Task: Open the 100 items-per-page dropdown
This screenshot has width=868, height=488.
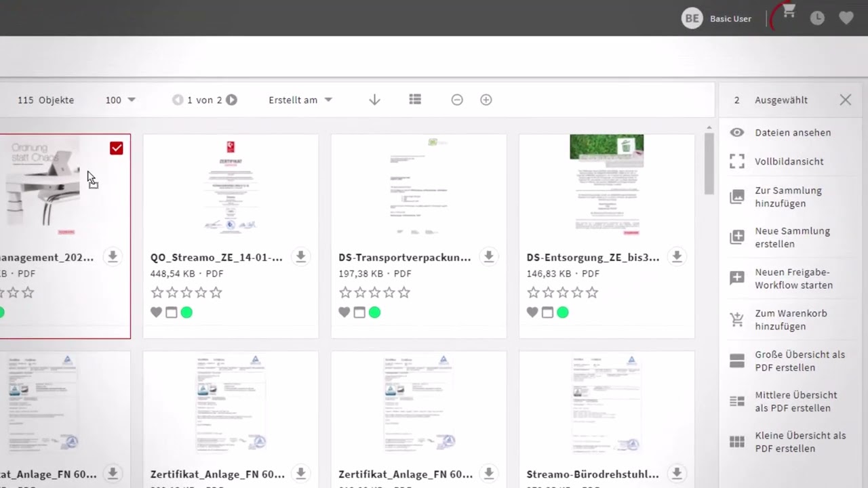Action: (121, 100)
